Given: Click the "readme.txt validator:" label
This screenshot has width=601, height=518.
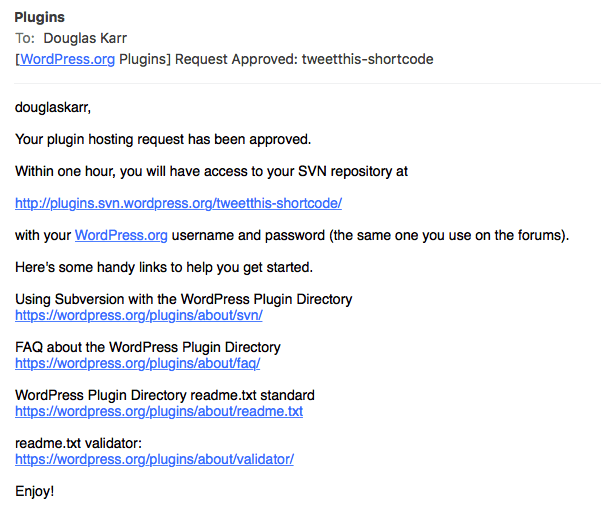Looking at the screenshot, I should pyautogui.click(x=78, y=443).
